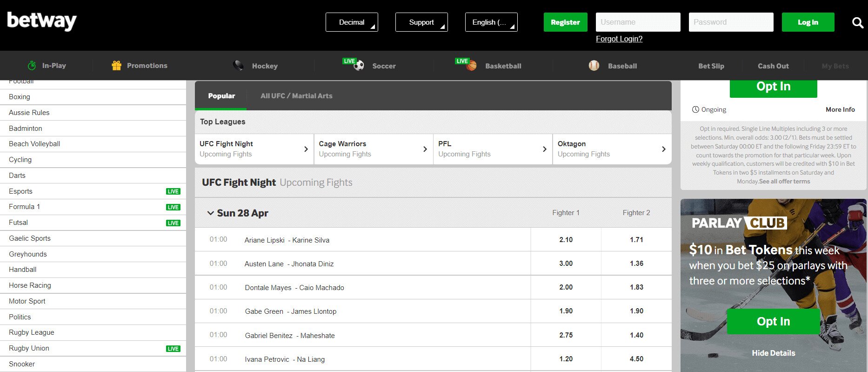Viewport: 868px width, 372px height.
Task: Open the Support dropdown
Action: [421, 22]
